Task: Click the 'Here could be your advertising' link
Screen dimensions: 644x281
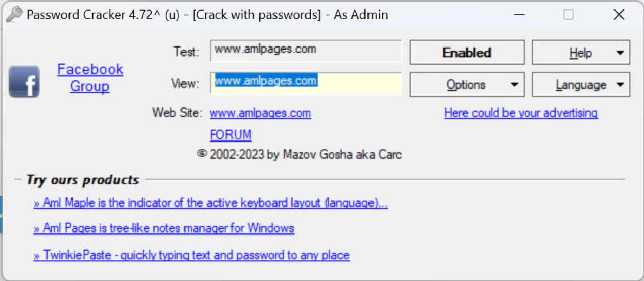Action: tap(521, 113)
